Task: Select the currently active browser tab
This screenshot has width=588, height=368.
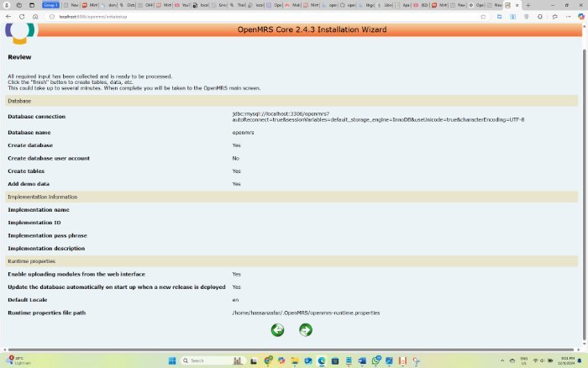Action: [509, 5]
